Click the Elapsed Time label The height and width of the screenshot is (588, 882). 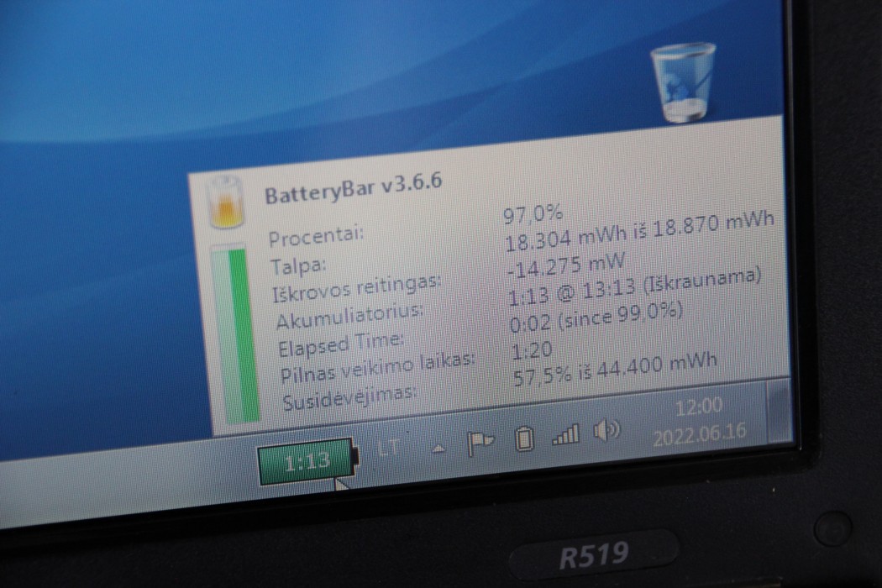pos(341,345)
